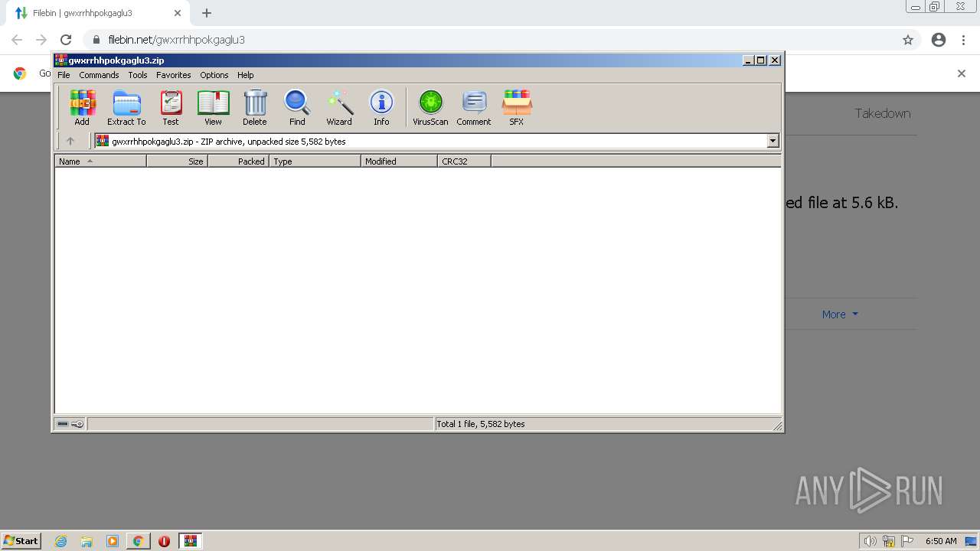Start VirusScan on archive
Viewport: 980px width, 551px height.
(x=430, y=107)
